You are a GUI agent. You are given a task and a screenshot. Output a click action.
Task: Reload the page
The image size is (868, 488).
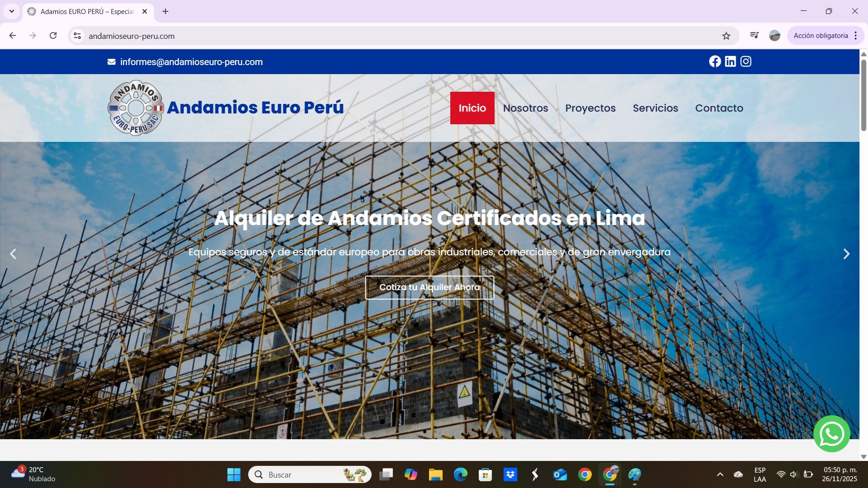pos(53,36)
